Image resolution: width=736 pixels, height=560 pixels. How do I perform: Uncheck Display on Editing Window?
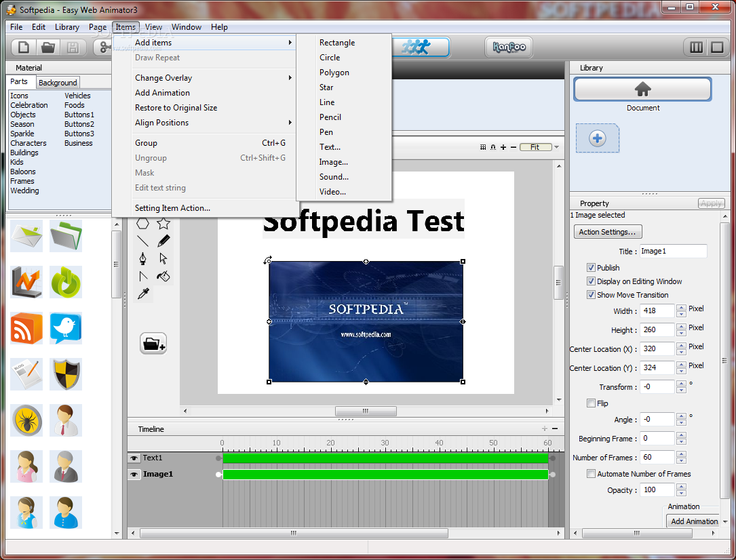click(591, 281)
